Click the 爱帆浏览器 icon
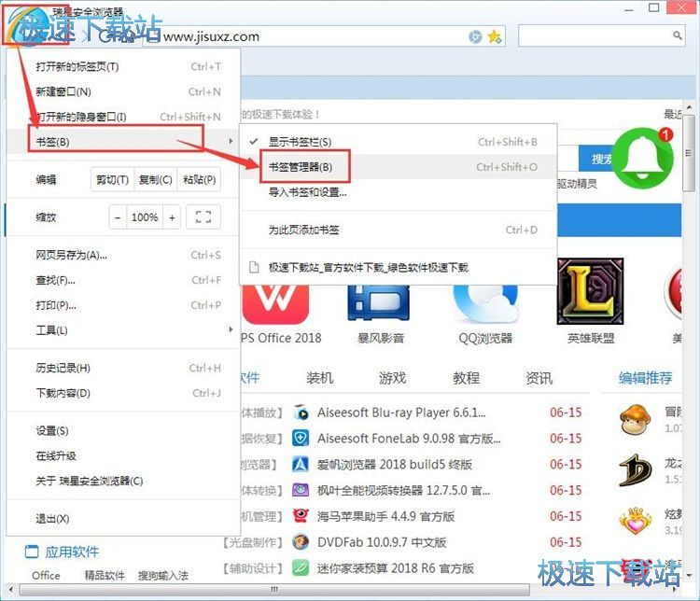The image size is (700, 601). tap(301, 465)
